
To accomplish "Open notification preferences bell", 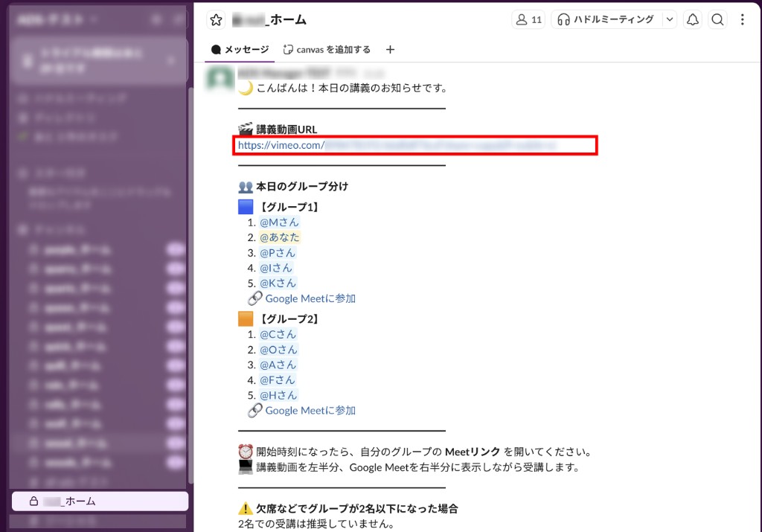I will (692, 20).
